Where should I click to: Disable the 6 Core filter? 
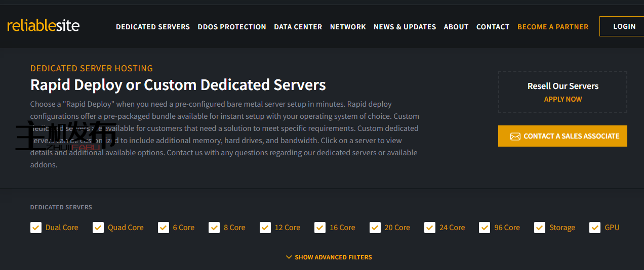pyautogui.click(x=163, y=228)
